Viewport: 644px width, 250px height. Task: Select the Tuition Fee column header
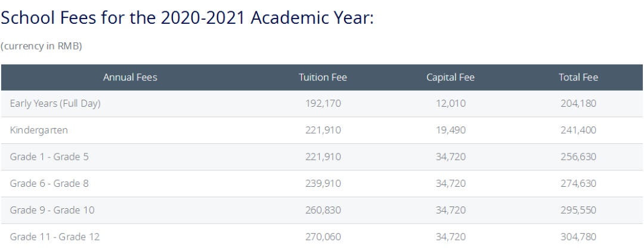(323, 78)
